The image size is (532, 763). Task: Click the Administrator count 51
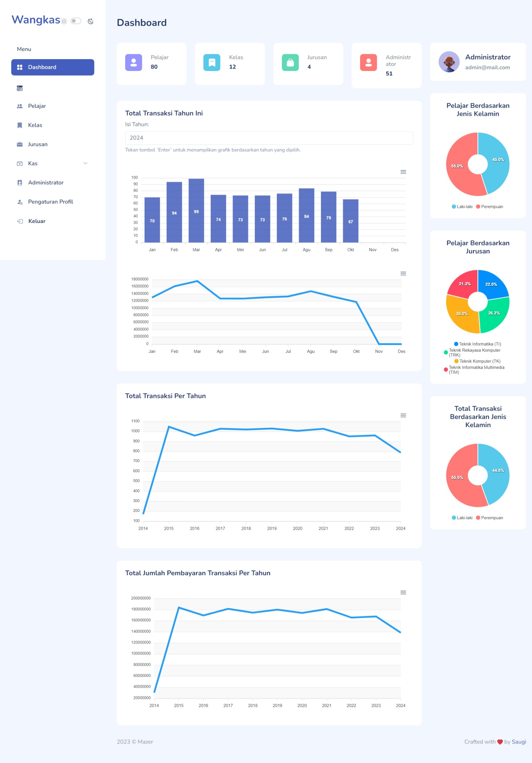389,74
